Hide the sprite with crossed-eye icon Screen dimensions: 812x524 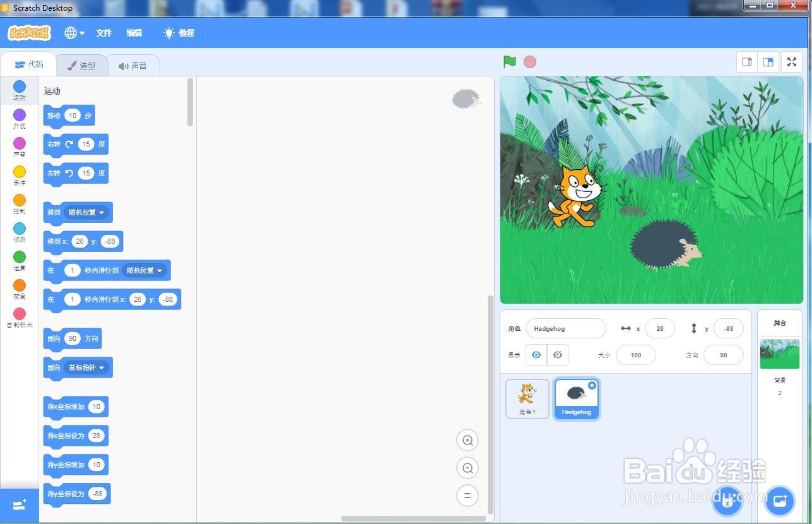[x=558, y=355]
